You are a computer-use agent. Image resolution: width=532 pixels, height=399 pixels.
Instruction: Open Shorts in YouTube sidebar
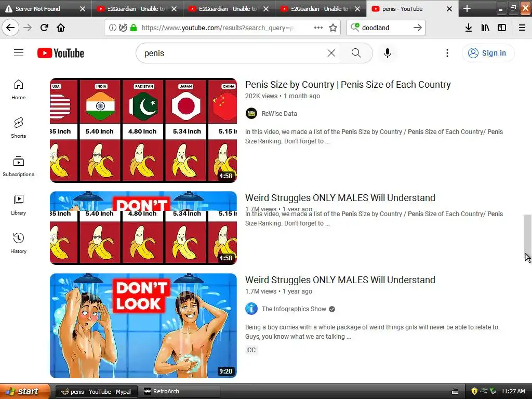pos(19,128)
